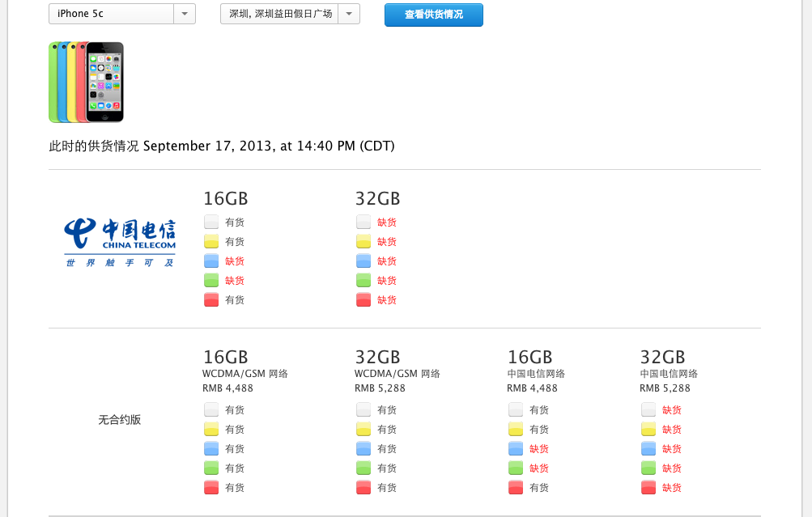Screen dimensions: 812x517
Task: Select blue swatch under 16GB WCDMA/GSM RMB 4,488
Action: [211, 449]
